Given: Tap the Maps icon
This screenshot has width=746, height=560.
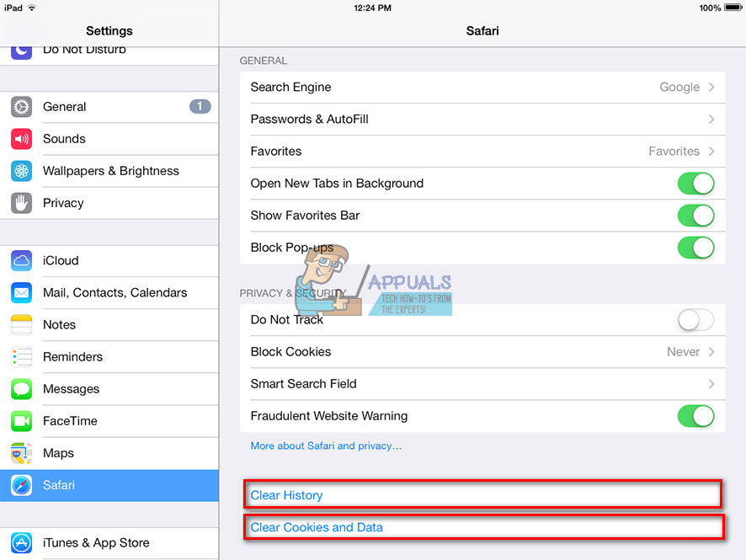Looking at the screenshot, I should [x=21, y=453].
